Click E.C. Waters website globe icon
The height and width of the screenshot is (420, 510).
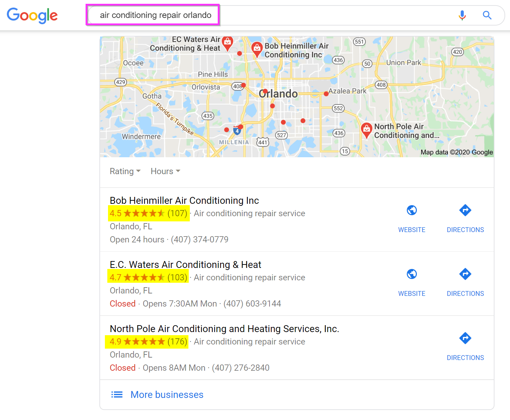click(412, 274)
